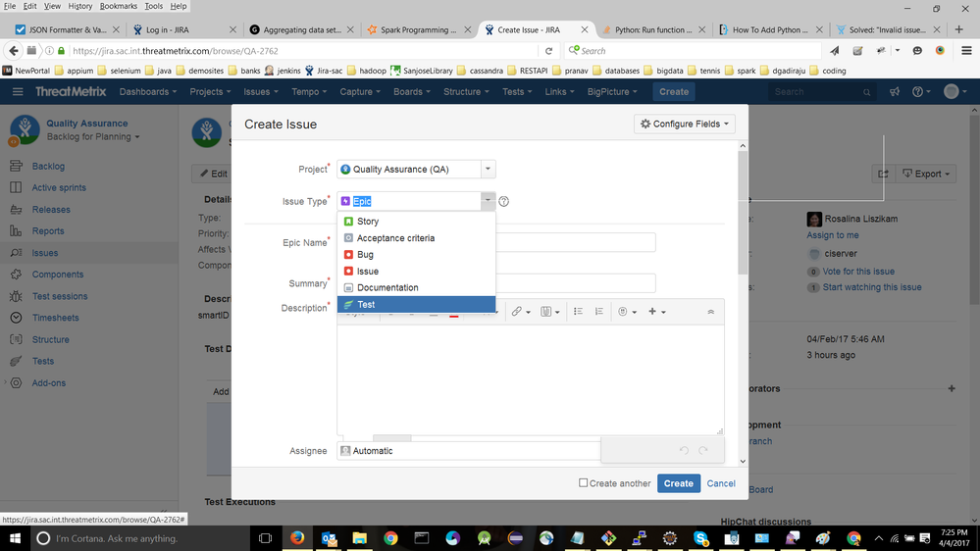Screen dimensions: 980x551
Task: Open the plus insert menu in editor
Action: (656, 311)
